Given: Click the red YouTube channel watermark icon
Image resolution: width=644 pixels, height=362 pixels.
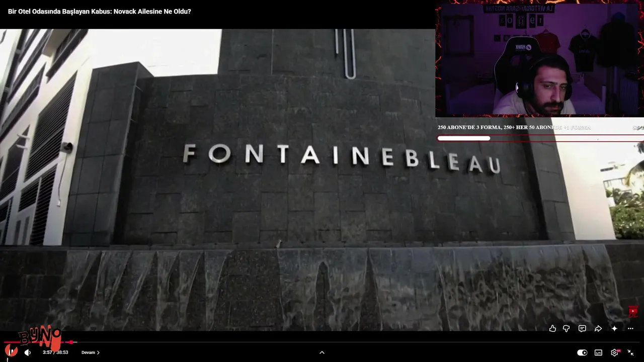Looking at the screenshot, I should pos(633,312).
